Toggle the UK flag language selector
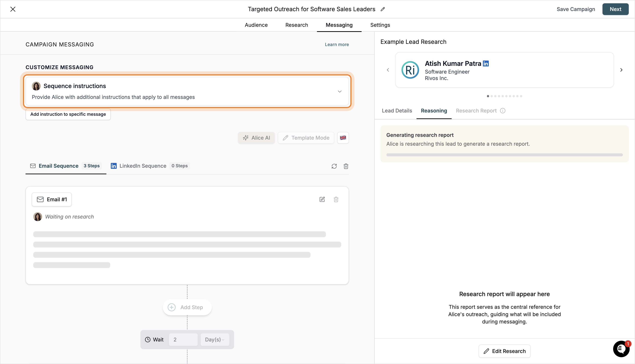635x364 pixels. [x=343, y=137]
